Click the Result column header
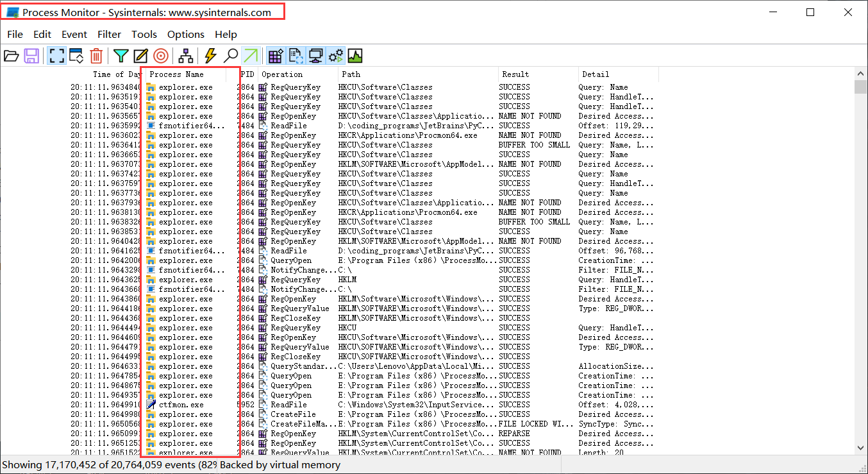 point(538,74)
